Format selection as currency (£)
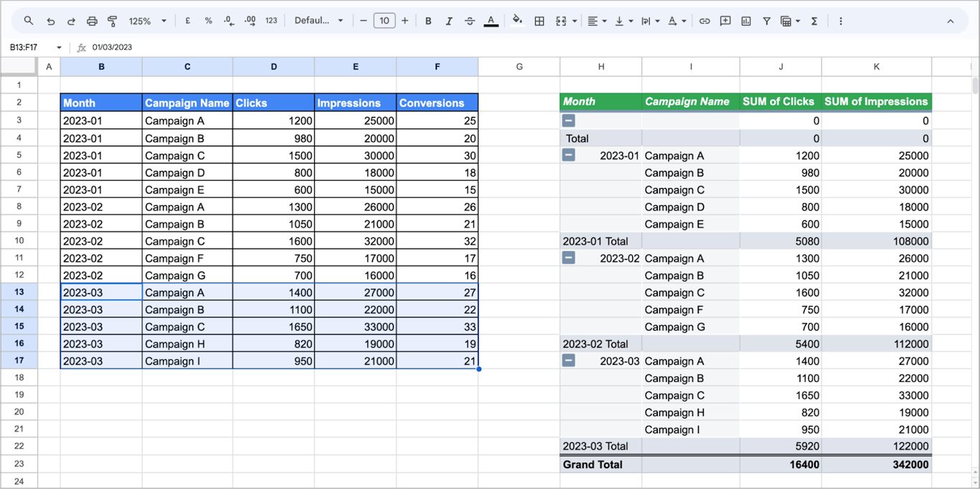980x489 pixels. [187, 21]
